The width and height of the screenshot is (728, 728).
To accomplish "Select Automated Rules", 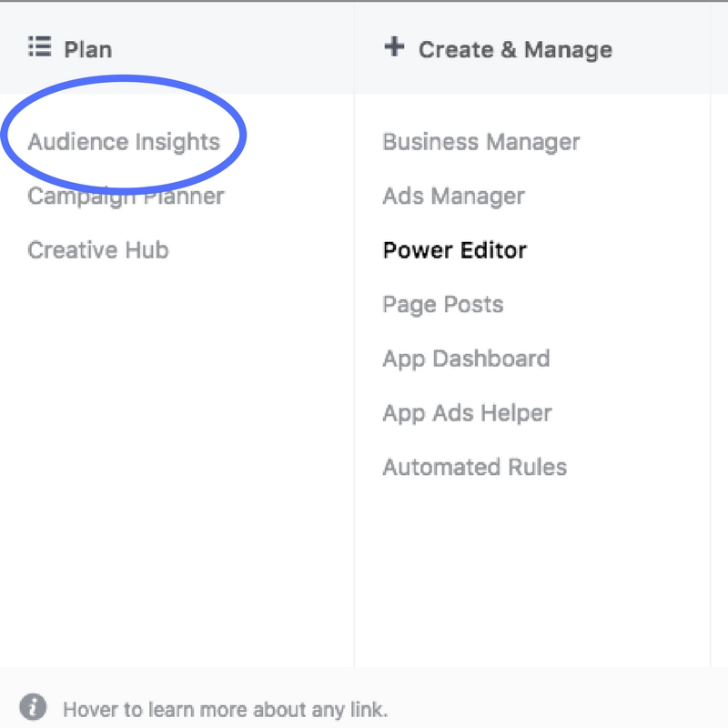I will pos(475,468).
